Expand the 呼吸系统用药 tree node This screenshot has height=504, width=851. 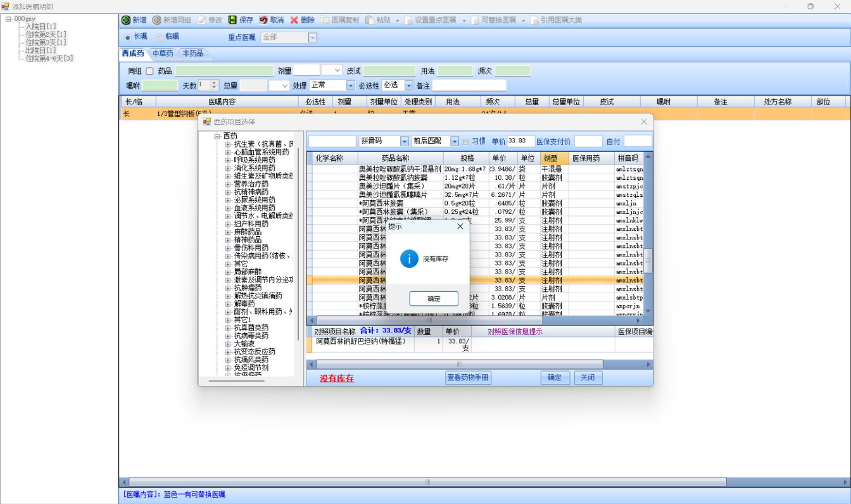click(x=229, y=160)
